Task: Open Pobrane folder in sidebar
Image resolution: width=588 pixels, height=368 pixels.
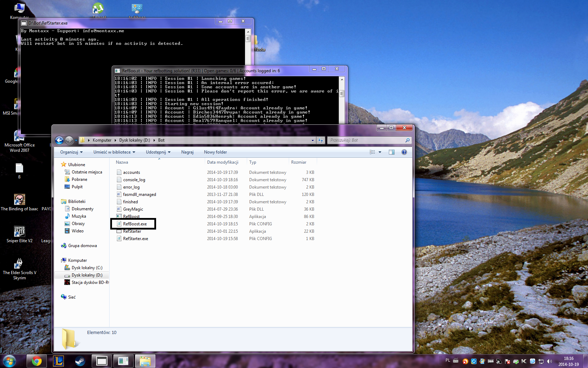Action: (x=79, y=179)
